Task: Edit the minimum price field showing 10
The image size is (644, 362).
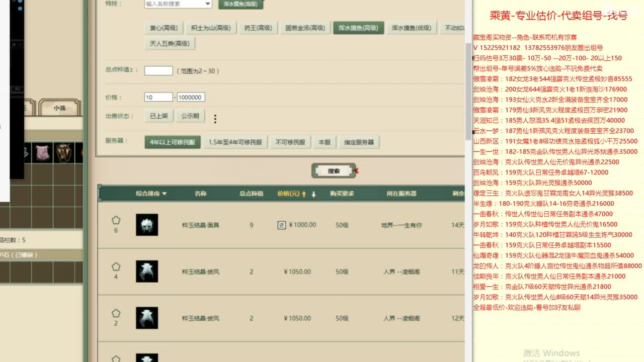Action: tap(158, 97)
